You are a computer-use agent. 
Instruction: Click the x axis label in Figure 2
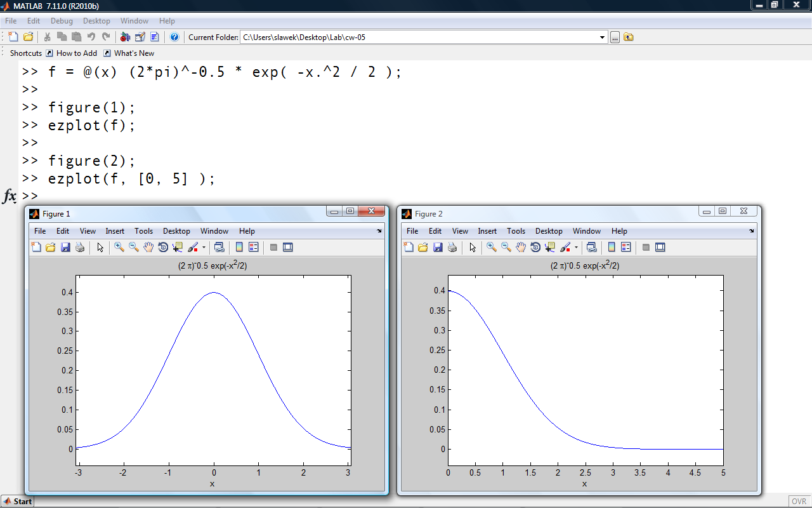coord(584,484)
